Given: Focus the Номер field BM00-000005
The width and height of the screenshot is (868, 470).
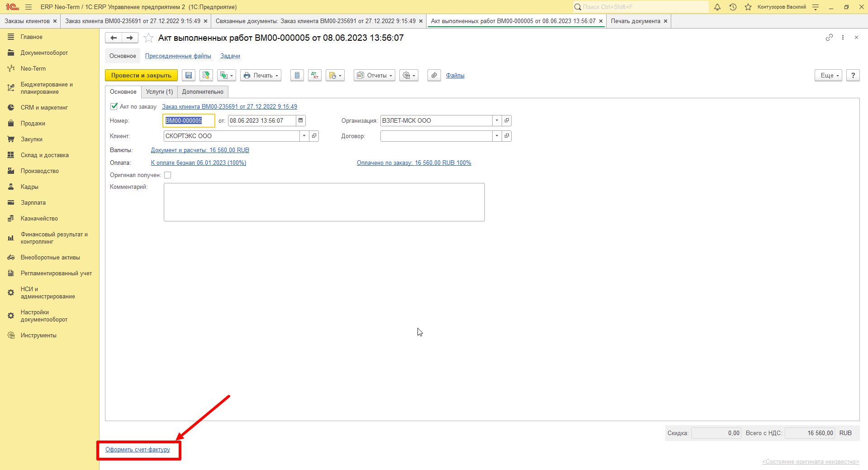Looking at the screenshot, I should click(188, 120).
